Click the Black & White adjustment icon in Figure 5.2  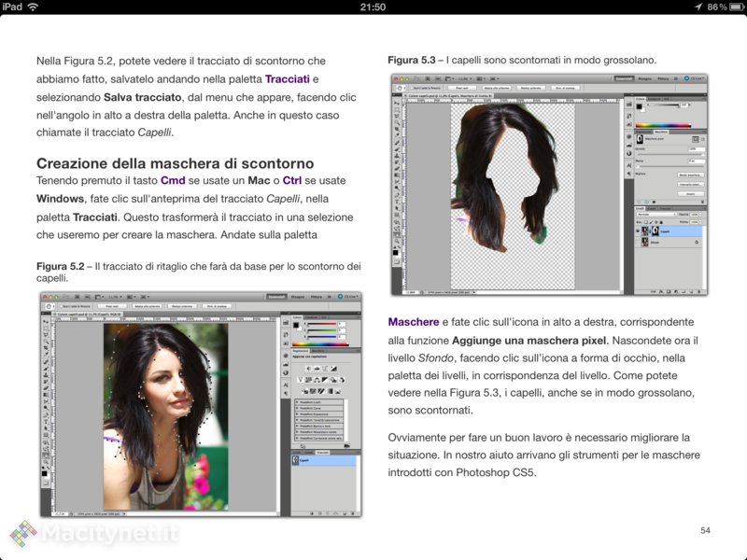click(325, 380)
